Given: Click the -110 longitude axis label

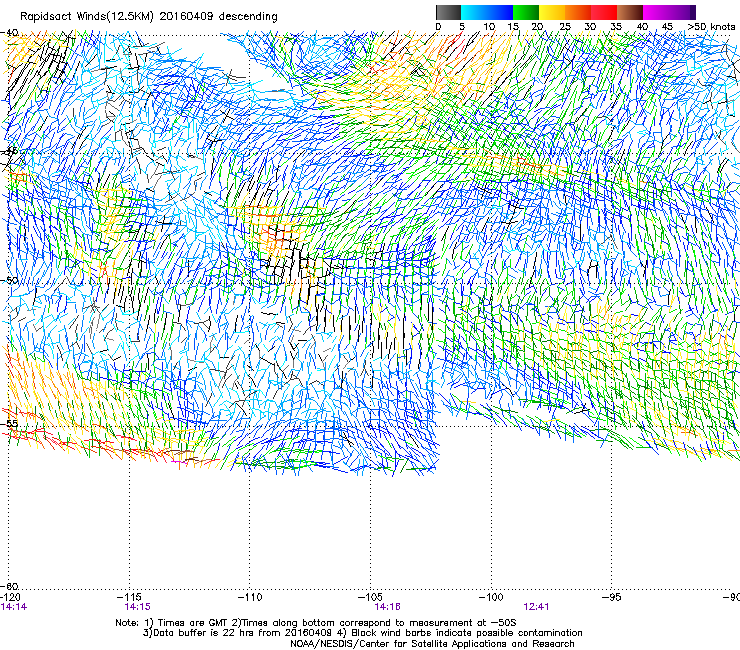Looking at the screenshot, I should [x=250, y=598].
